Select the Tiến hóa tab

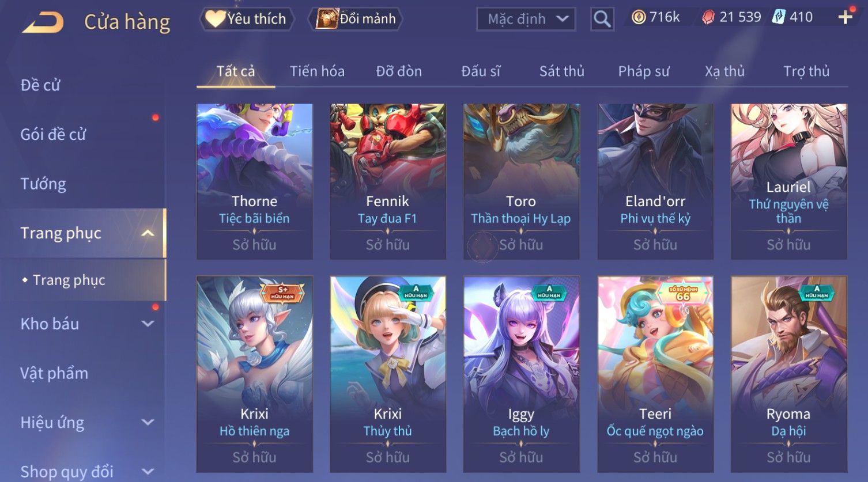click(x=317, y=71)
